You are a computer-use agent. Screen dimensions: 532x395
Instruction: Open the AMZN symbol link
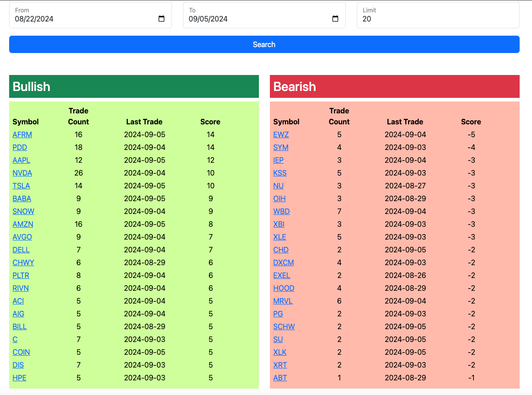[x=23, y=224]
